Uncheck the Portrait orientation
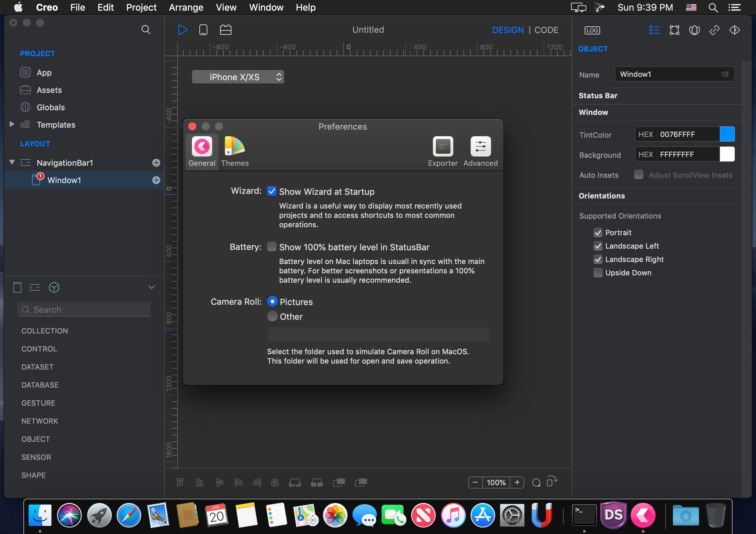Viewport: 756px width, 534px height. 598,232
